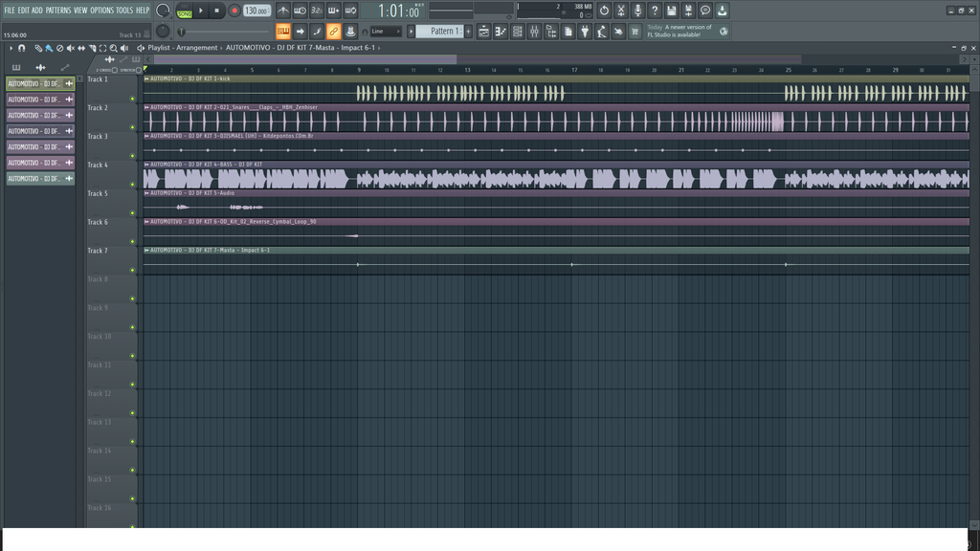Viewport: 980px width, 551px height.
Task: Open one-click audio recording microphone icon
Action: click(637, 11)
